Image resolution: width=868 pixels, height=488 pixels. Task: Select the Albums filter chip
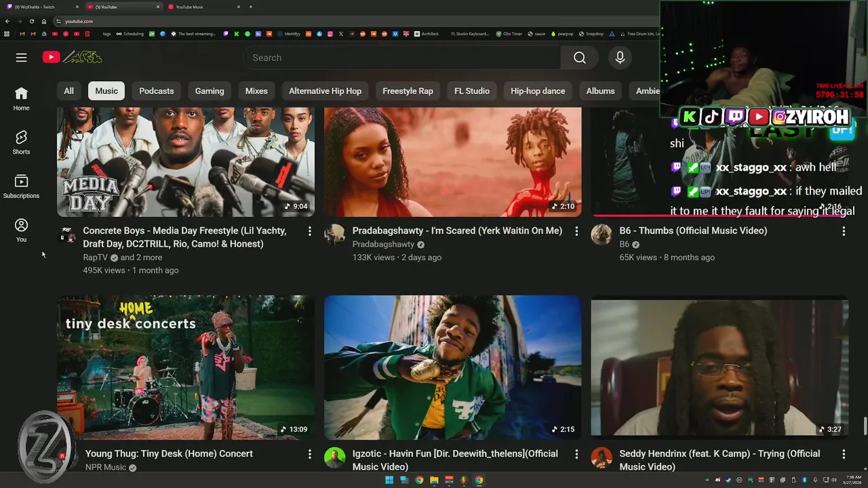click(600, 91)
